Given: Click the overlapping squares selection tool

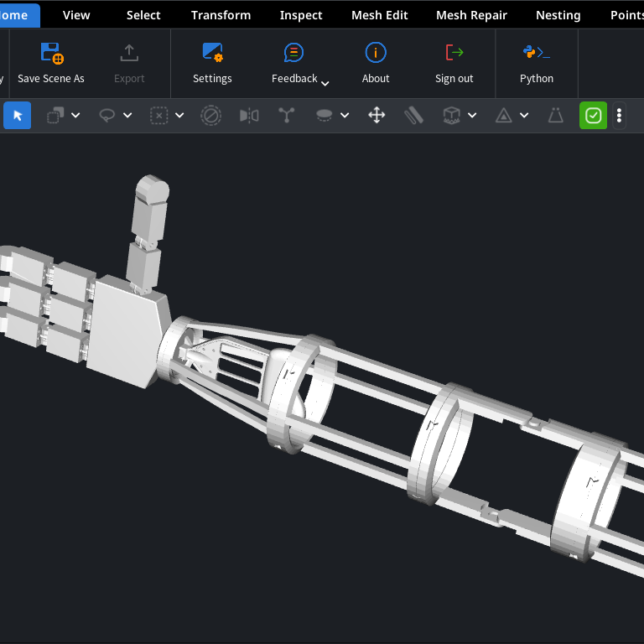Looking at the screenshot, I should click(x=55, y=116).
